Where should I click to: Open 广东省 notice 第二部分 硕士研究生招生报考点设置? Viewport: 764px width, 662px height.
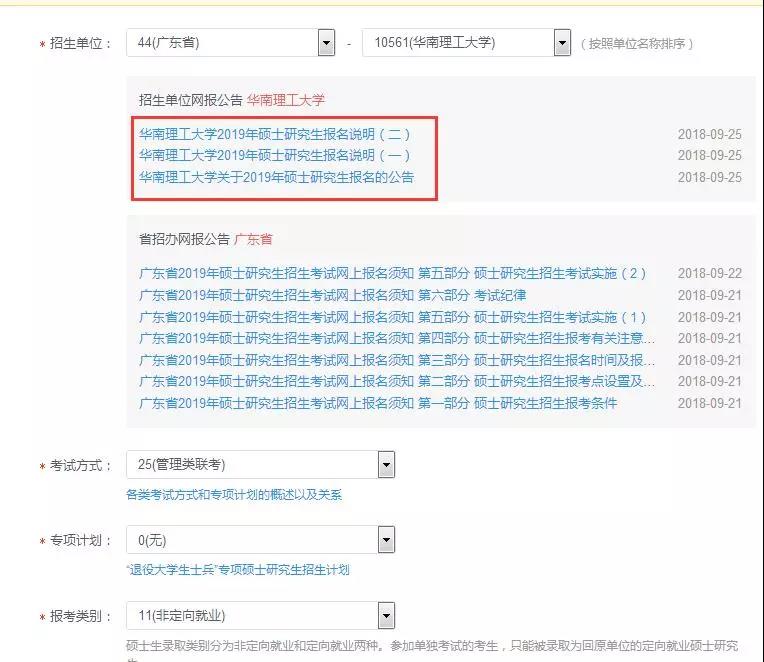pyautogui.click(x=397, y=381)
